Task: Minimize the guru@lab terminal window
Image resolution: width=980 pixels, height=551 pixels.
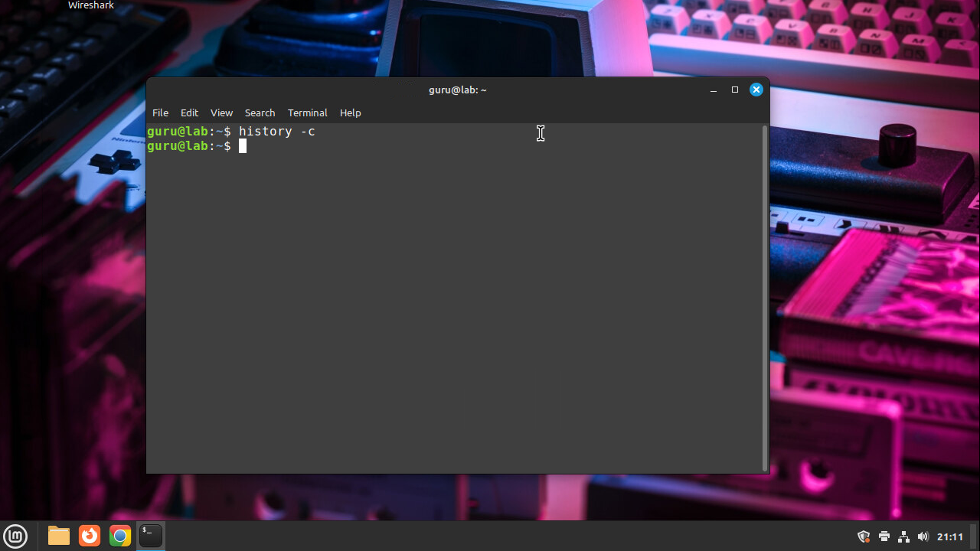Action: tap(714, 90)
